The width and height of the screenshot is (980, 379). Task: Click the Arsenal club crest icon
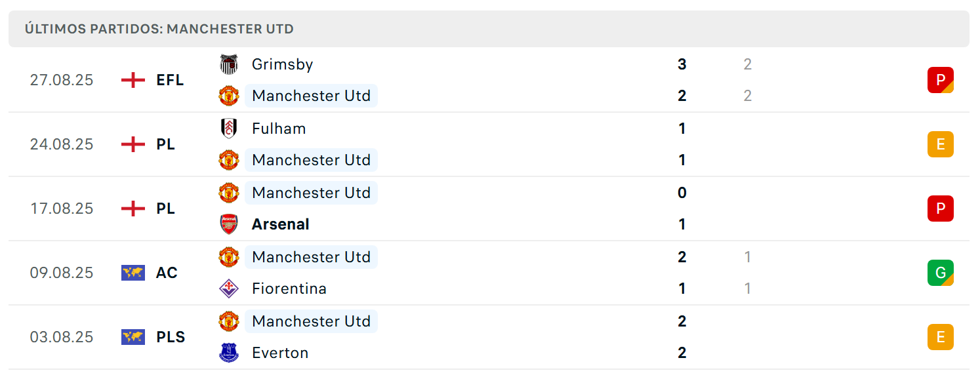click(229, 224)
